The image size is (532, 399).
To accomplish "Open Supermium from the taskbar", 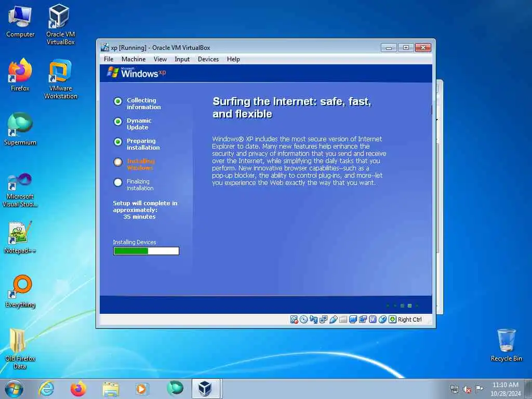I will click(x=175, y=389).
